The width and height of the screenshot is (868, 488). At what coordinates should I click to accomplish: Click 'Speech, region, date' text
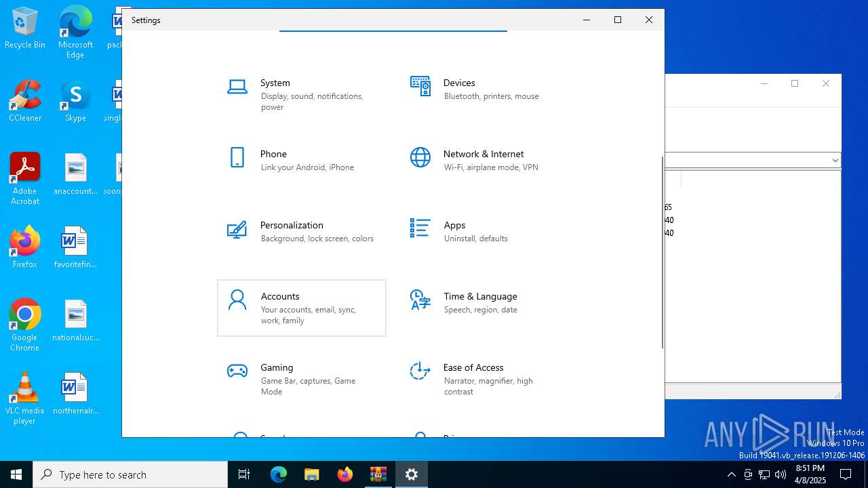(x=480, y=310)
